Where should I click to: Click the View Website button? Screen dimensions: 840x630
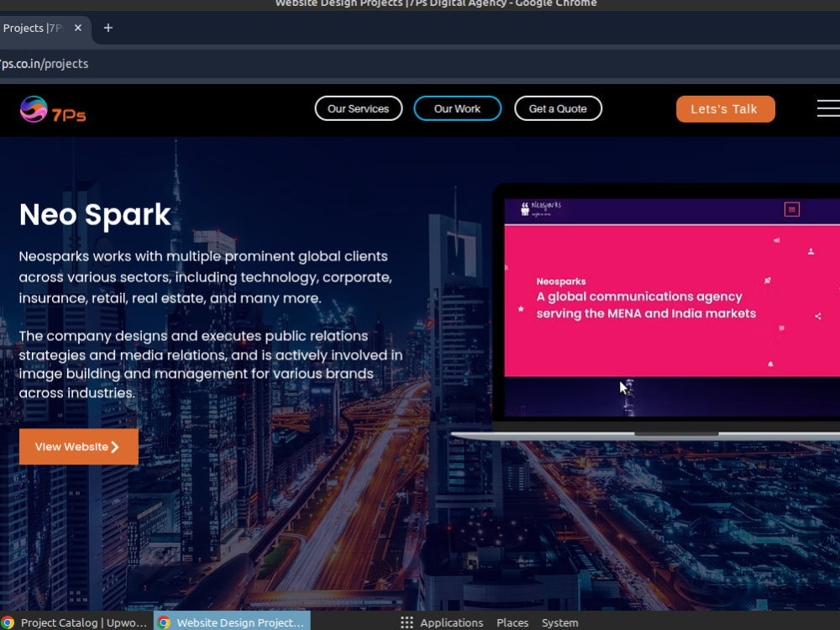(79, 446)
